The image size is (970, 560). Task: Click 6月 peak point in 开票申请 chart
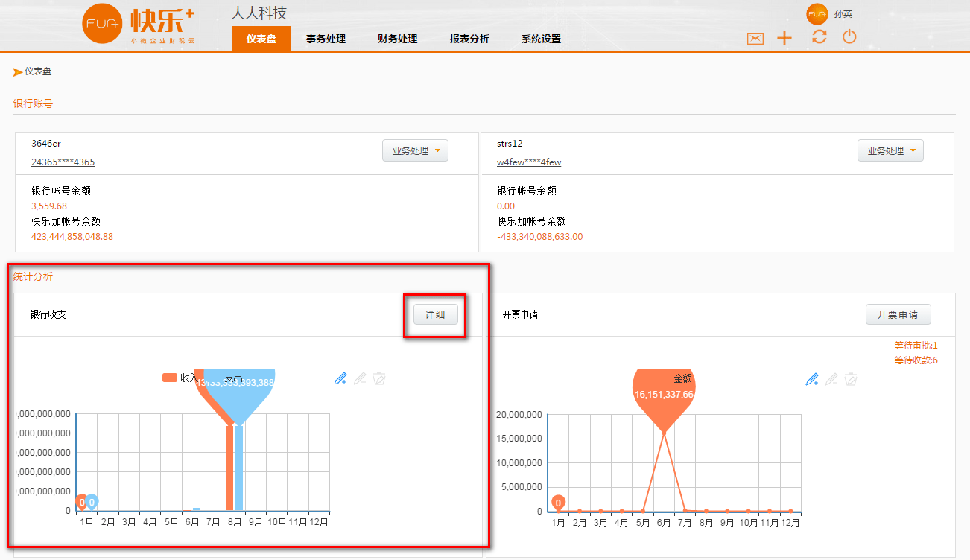[664, 433]
